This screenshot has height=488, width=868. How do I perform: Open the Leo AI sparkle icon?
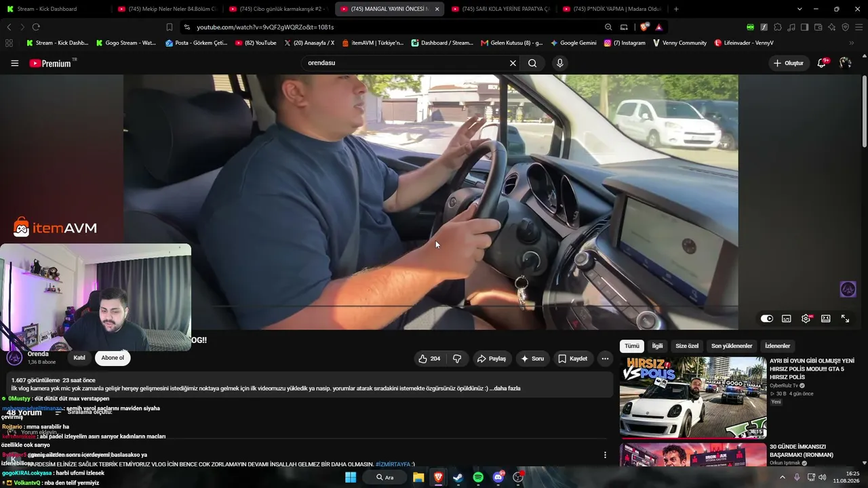pos(831,27)
